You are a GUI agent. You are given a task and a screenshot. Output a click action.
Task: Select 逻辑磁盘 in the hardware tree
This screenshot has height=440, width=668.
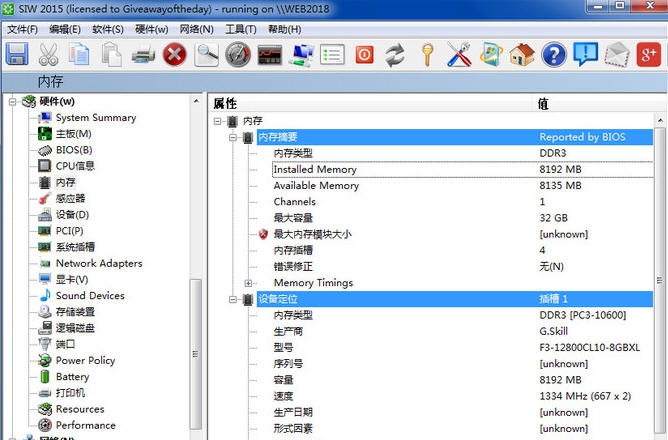click(x=75, y=328)
